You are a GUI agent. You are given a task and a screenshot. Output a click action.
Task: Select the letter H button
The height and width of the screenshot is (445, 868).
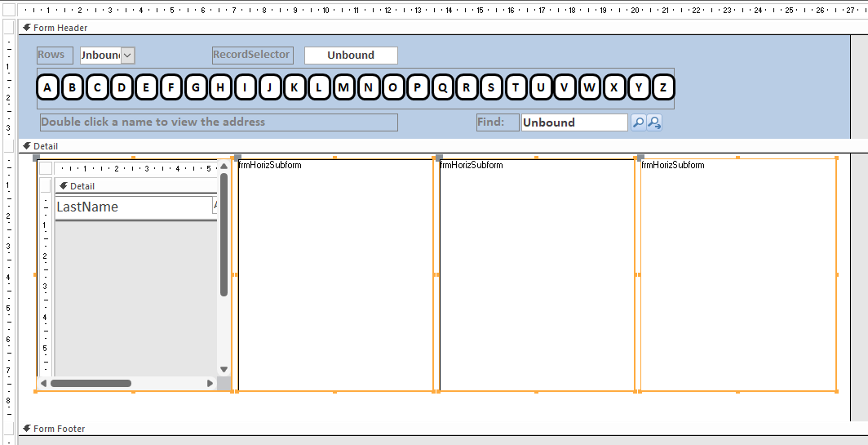click(220, 87)
